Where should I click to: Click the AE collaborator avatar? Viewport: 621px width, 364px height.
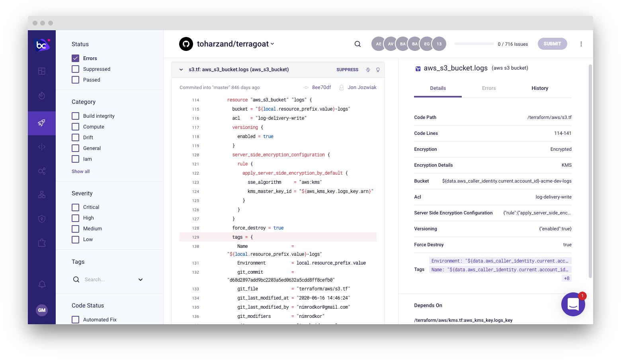tap(379, 44)
